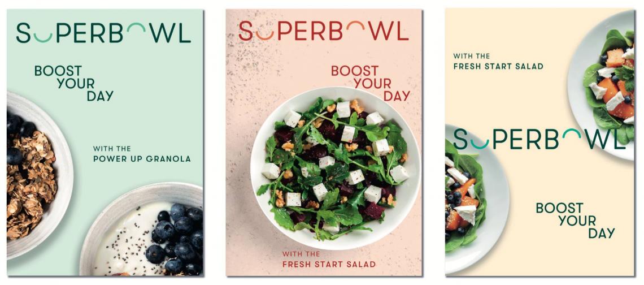This screenshot has height=285, width=644.
Task: Click red BOOST YOUR DAY headline
Action: pos(371,83)
